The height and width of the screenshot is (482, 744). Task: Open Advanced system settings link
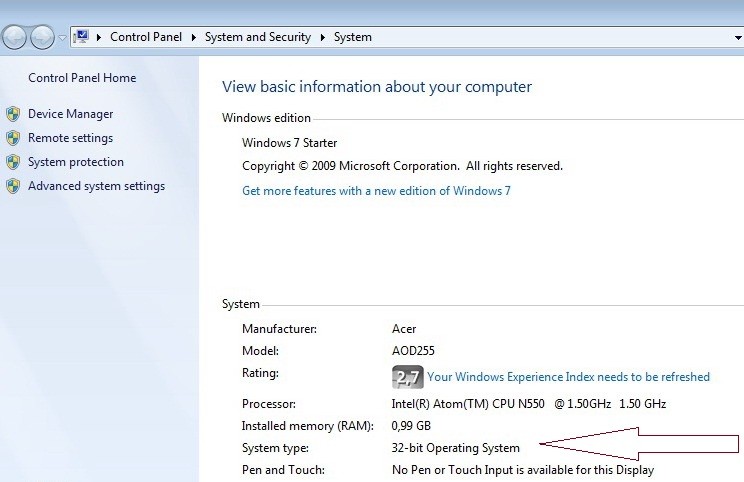pos(96,186)
